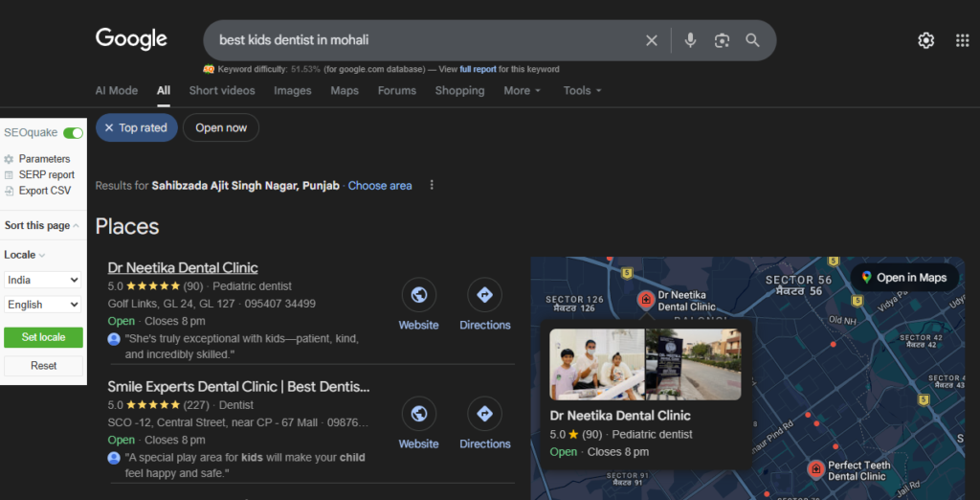Open Google settings gear icon
Image resolution: width=980 pixels, height=500 pixels.
(925, 40)
